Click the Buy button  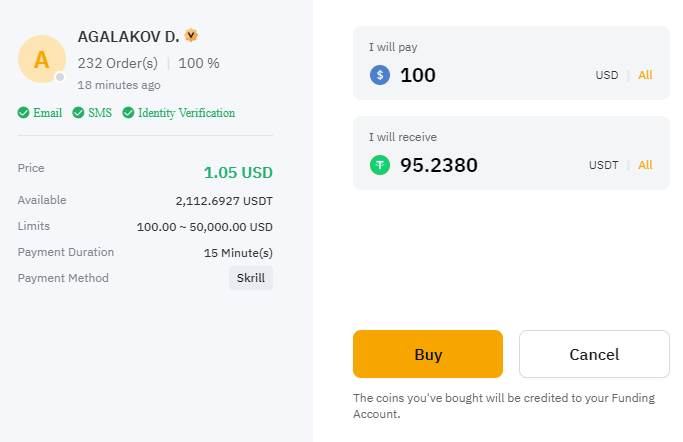[428, 354]
